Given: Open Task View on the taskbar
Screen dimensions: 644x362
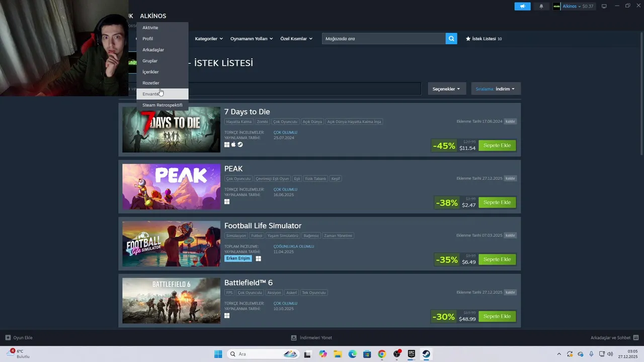Looking at the screenshot, I should (308, 354).
